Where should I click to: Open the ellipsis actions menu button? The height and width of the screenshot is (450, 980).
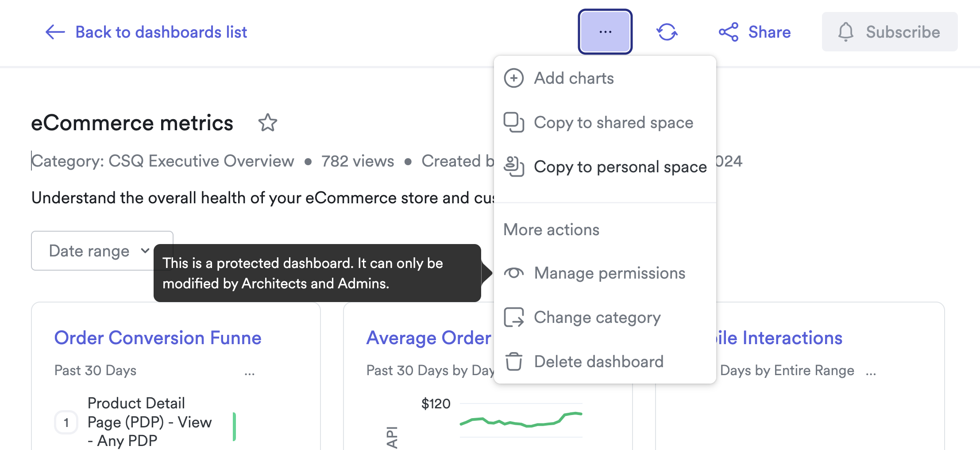tap(605, 31)
